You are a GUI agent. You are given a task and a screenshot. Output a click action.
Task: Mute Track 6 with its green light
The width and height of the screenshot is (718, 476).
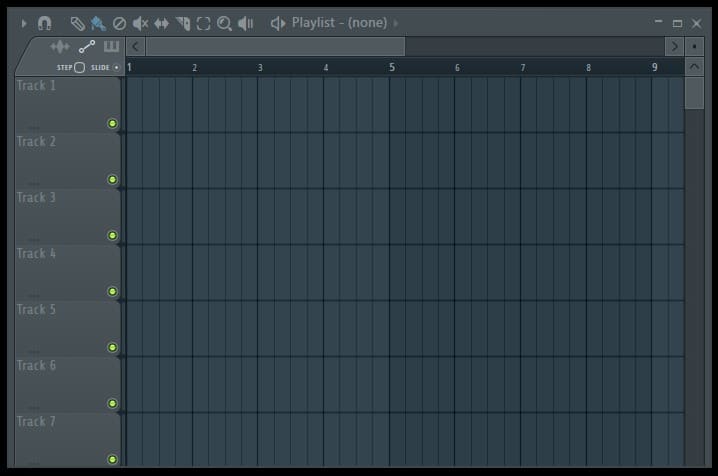112,403
